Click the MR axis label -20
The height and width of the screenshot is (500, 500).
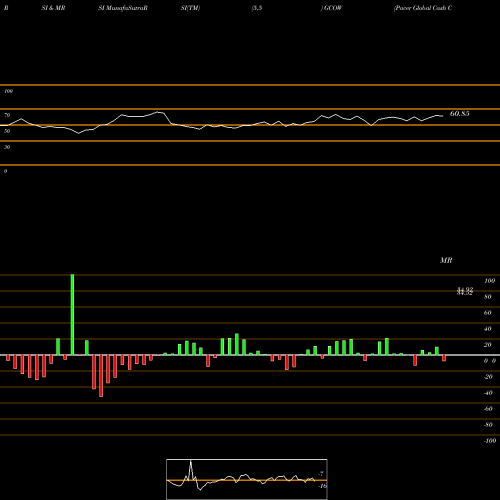tap(488, 377)
